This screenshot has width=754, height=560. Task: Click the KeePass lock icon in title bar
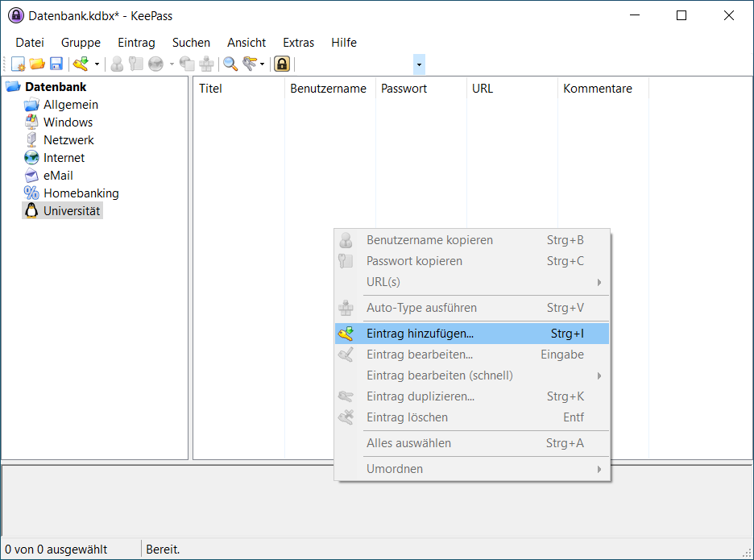[16, 15]
